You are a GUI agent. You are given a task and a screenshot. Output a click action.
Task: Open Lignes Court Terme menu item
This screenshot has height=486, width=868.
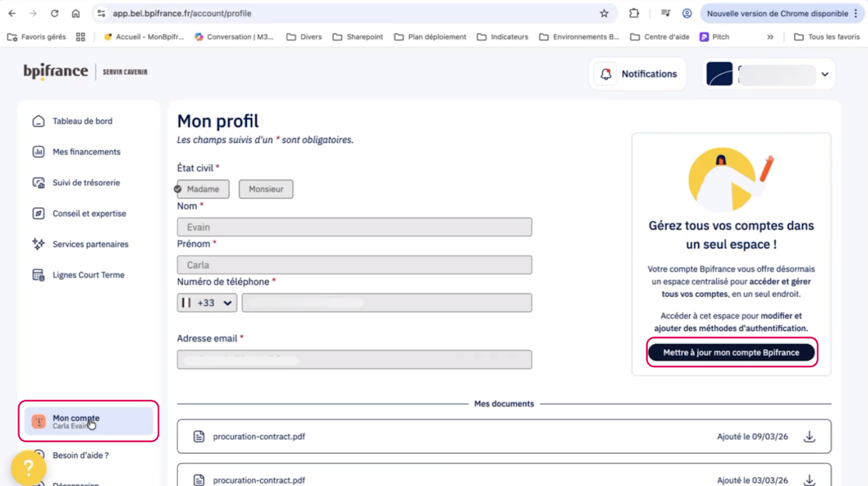pos(89,275)
